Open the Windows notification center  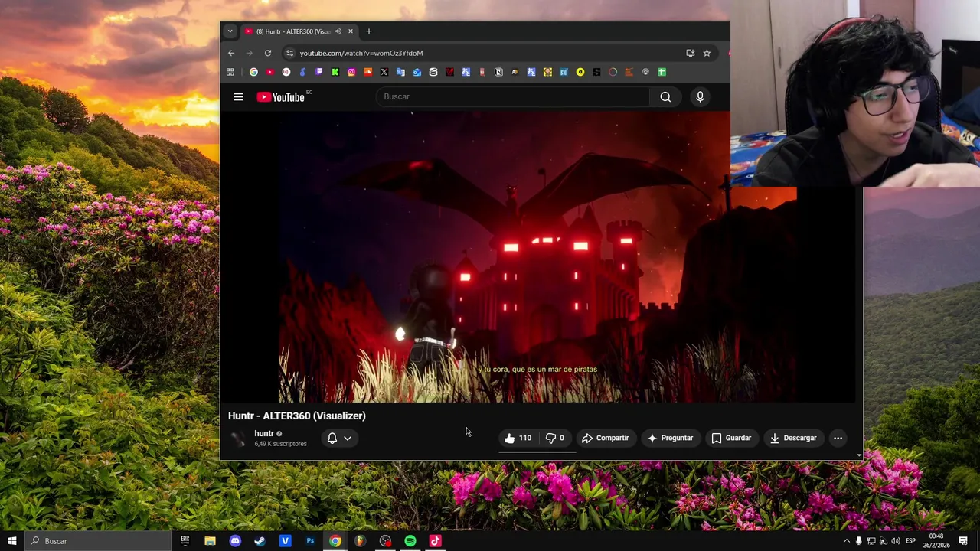pyautogui.click(x=963, y=541)
